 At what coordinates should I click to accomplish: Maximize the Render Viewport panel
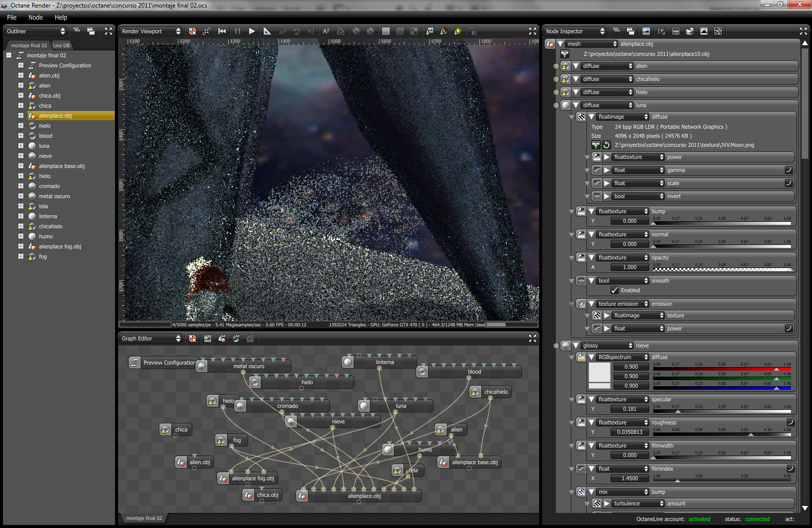(x=533, y=31)
